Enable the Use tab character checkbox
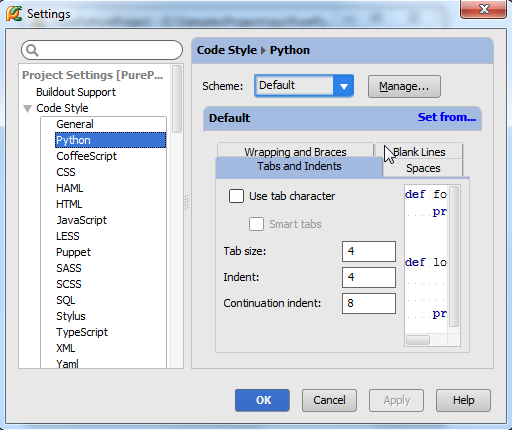The height and width of the screenshot is (430, 512). click(236, 196)
